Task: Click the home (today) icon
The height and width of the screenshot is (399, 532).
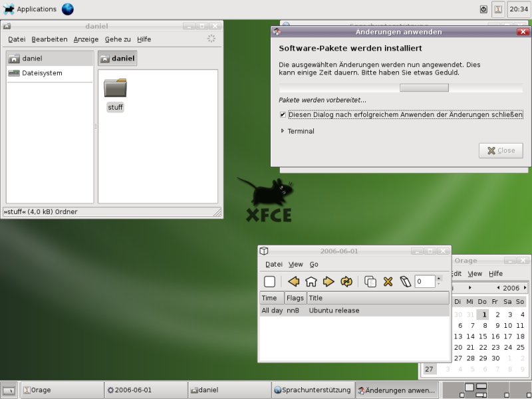Action: pos(311,281)
